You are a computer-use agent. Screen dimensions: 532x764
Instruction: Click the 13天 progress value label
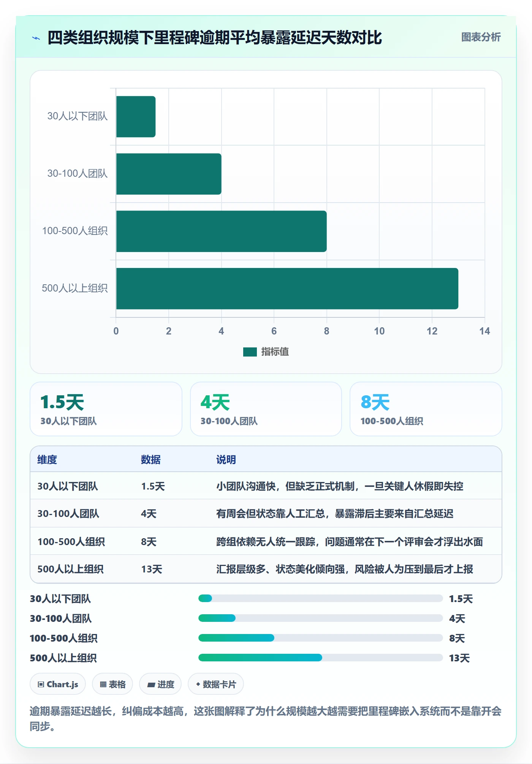459,658
